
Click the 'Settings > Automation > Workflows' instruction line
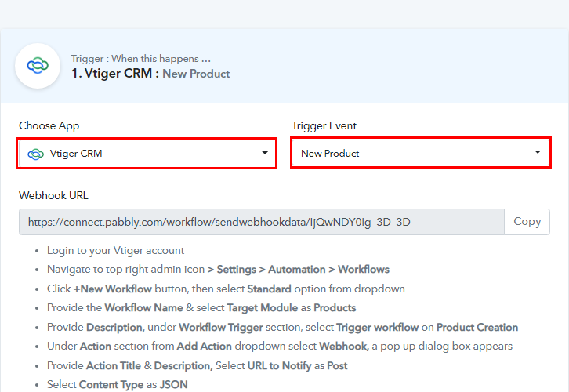[x=218, y=270]
